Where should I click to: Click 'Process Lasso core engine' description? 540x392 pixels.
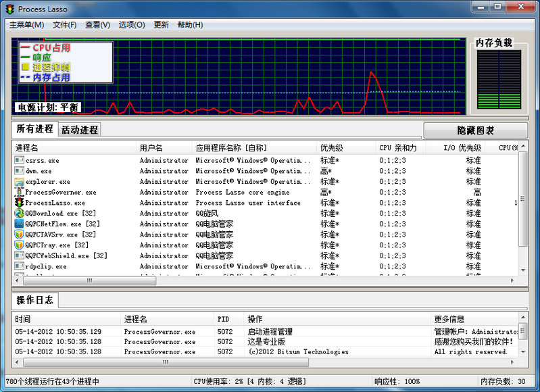click(x=243, y=192)
